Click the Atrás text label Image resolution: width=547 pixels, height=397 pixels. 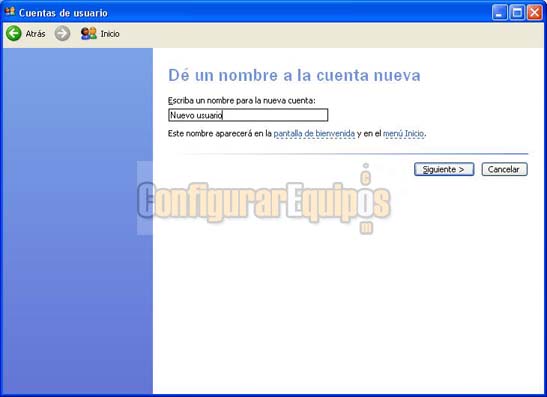coord(35,34)
